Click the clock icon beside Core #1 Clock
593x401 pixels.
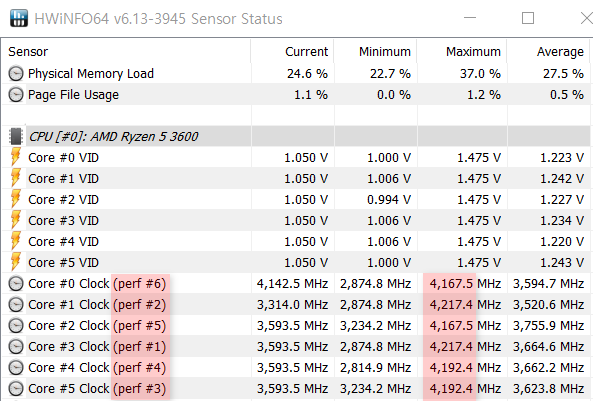click(16, 305)
